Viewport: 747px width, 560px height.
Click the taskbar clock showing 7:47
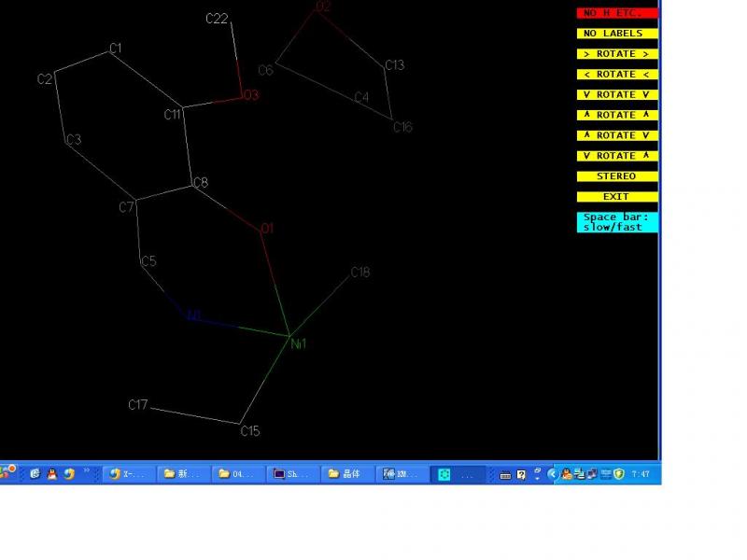click(641, 474)
